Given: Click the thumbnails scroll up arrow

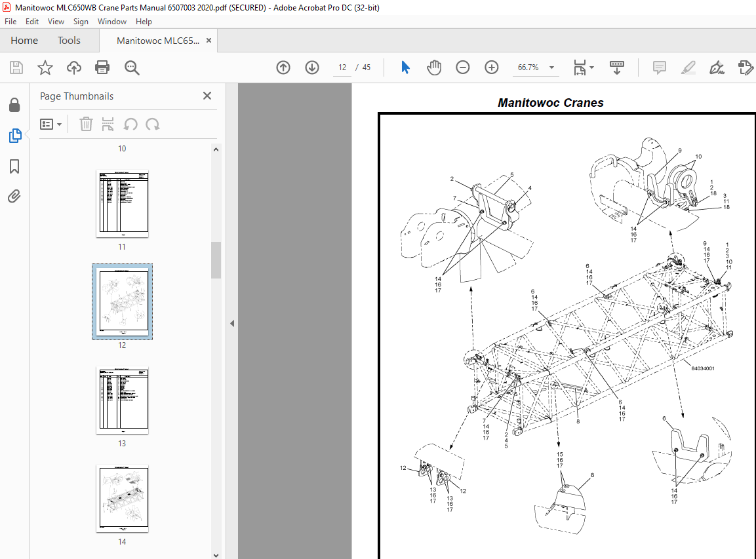Looking at the screenshot, I should pyautogui.click(x=216, y=149).
